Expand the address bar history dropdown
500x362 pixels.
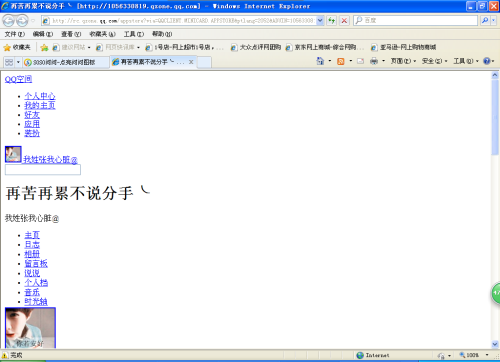click(x=320, y=21)
